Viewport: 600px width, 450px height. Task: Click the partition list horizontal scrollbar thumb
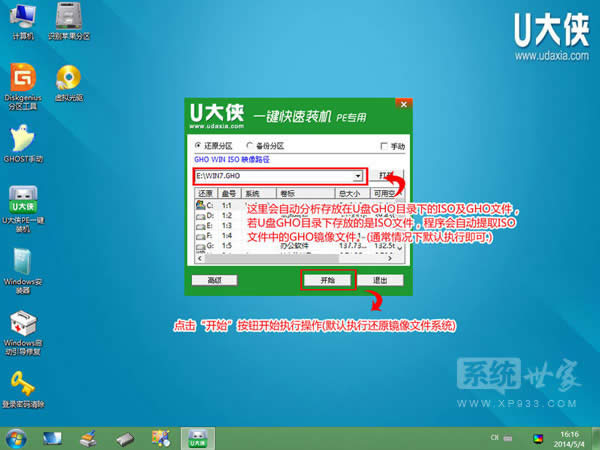272,259
